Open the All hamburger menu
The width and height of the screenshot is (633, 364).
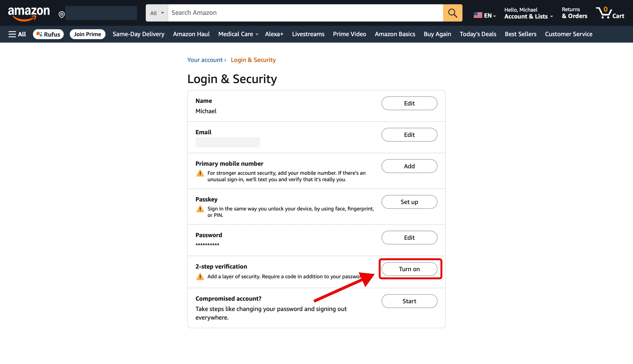17,34
